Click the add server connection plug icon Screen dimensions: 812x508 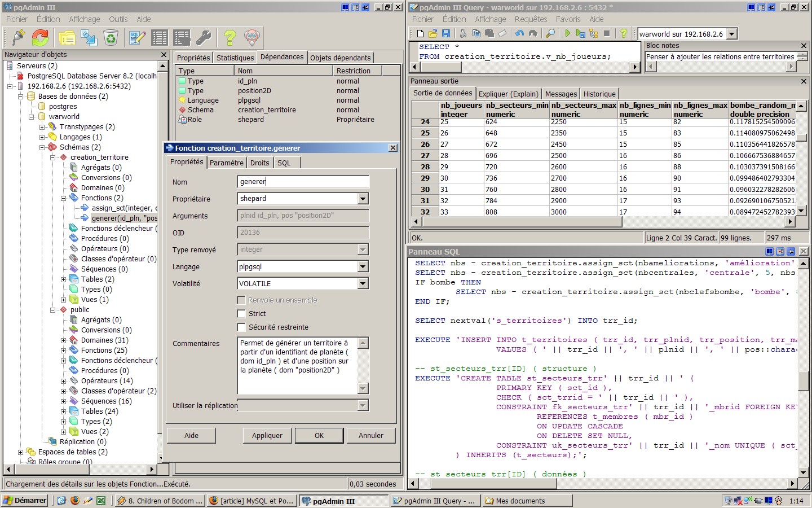pyautogui.click(x=18, y=38)
